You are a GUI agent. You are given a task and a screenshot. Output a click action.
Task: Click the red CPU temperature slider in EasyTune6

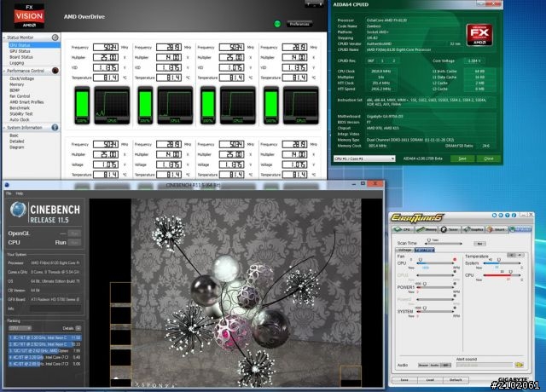pos(502,274)
